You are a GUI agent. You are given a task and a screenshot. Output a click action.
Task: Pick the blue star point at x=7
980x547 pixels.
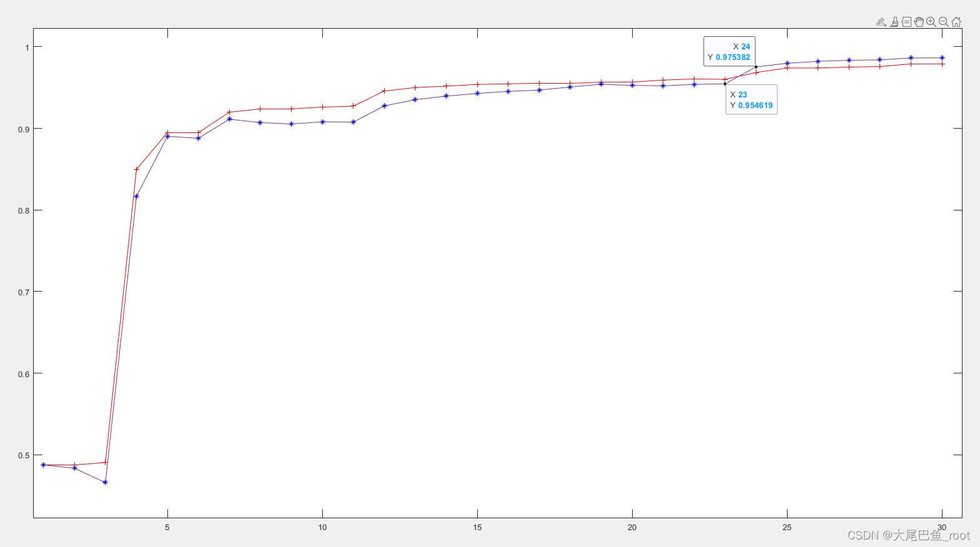tap(229, 119)
